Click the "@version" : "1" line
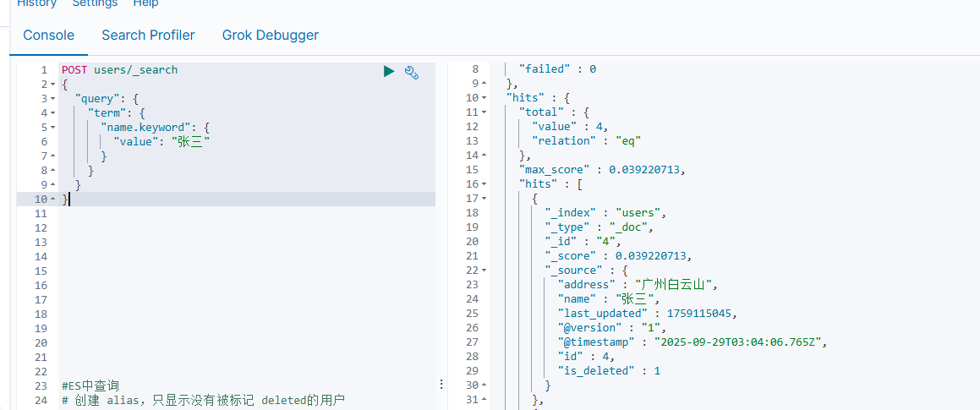The width and height of the screenshot is (980, 410). point(612,328)
